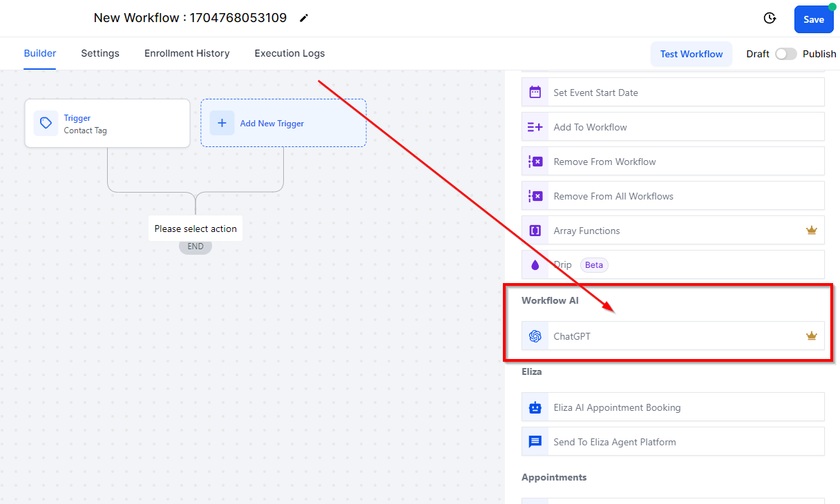Screen dimensions: 840x504
Task: Click the Eliza section heading
Action: (532, 371)
